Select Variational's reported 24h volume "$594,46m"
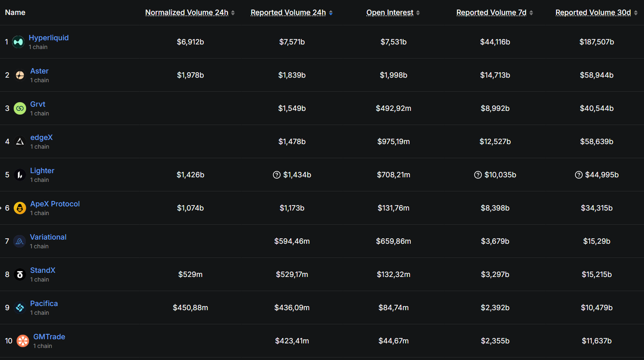 (x=292, y=241)
